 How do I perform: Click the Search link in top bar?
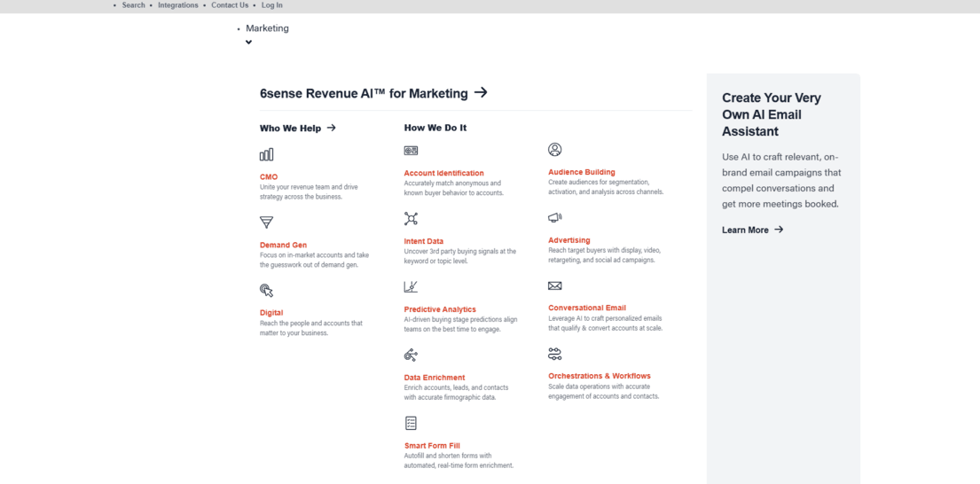pos(133,5)
